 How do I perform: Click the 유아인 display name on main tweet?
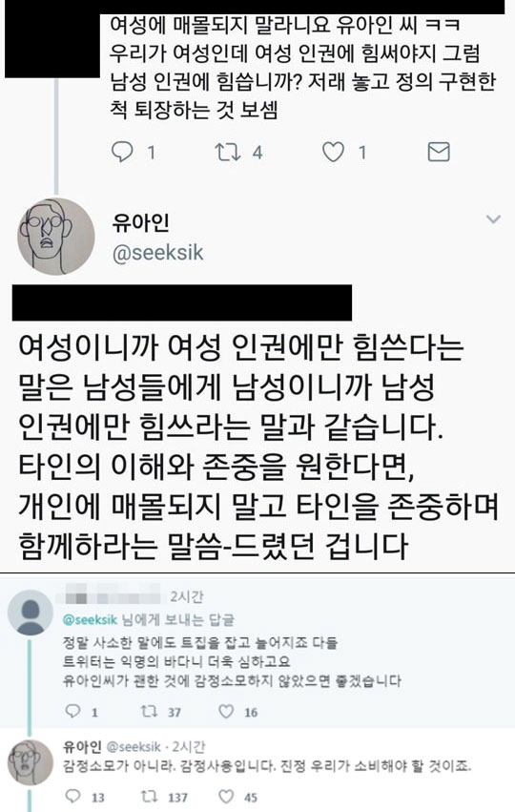(140, 222)
